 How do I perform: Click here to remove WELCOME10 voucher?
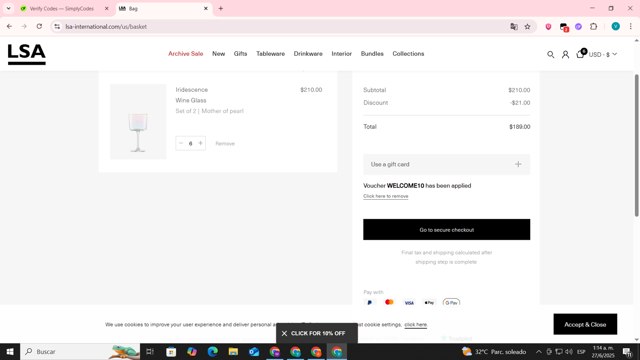click(386, 196)
